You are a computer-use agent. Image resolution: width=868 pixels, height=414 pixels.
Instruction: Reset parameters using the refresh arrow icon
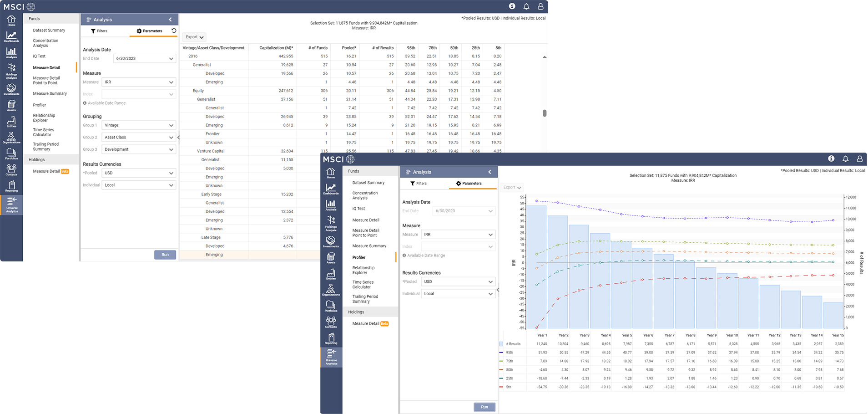pyautogui.click(x=174, y=31)
